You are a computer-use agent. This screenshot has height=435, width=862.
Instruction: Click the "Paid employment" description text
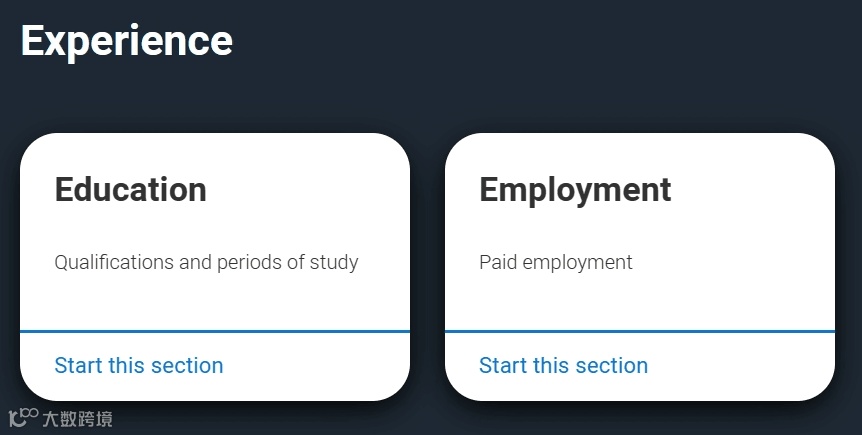556,263
